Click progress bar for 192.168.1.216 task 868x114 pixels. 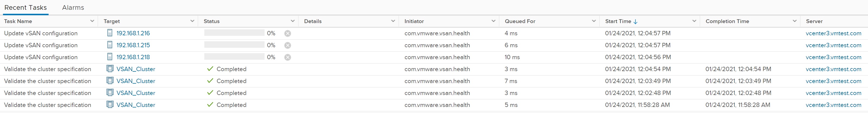234,33
